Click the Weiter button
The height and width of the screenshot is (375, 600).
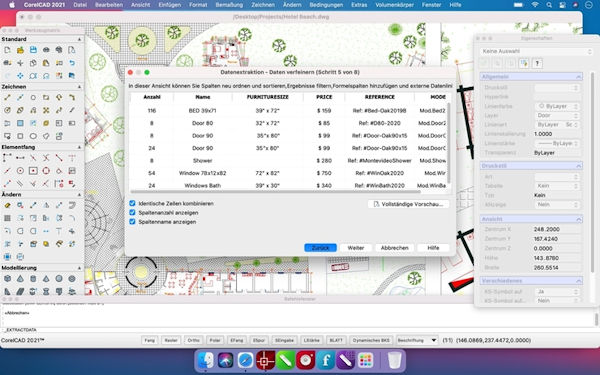point(356,248)
